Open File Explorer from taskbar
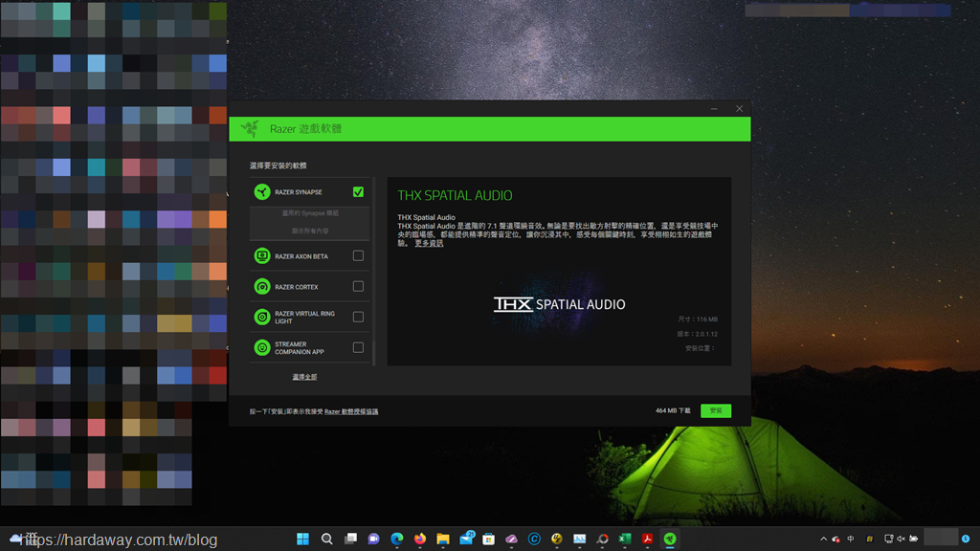Screen dimensions: 980x551 point(443,539)
